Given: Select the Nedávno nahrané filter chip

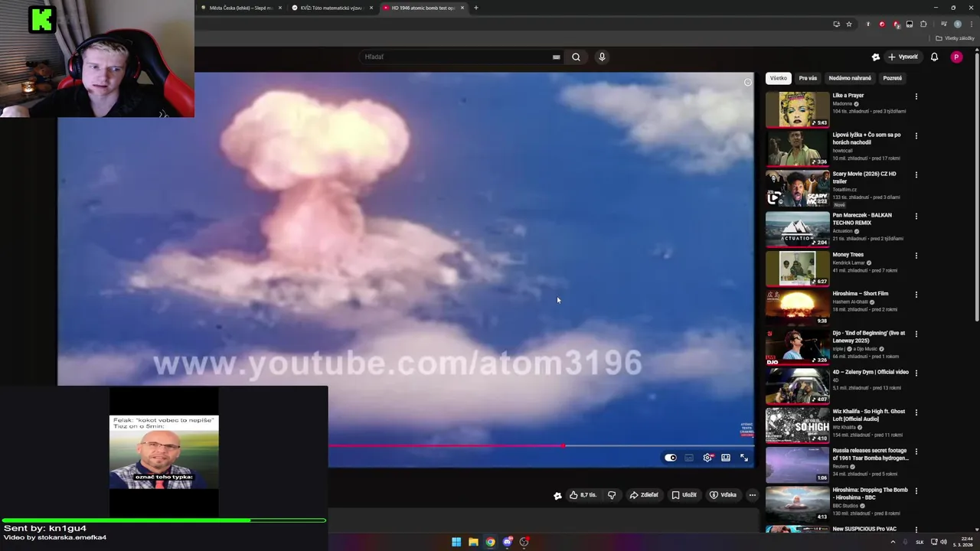Looking at the screenshot, I should pos(850,78).
